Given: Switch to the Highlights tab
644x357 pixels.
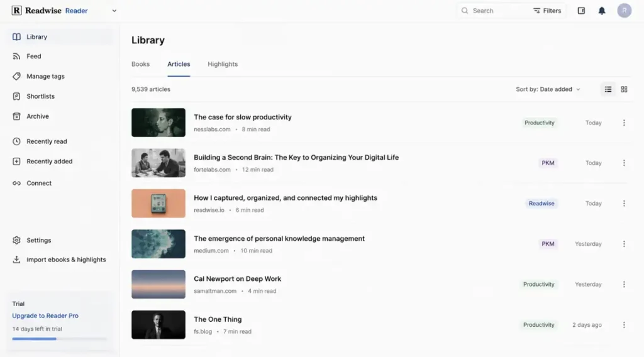Looking at the screenshot, I should [223, 65].
